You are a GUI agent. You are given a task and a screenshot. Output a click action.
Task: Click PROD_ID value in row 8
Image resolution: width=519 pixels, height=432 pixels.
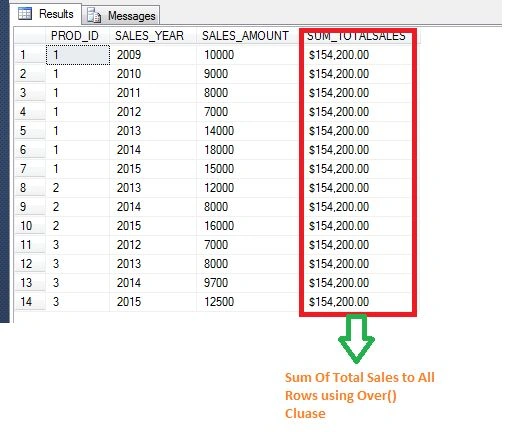[x=78, y=188]
